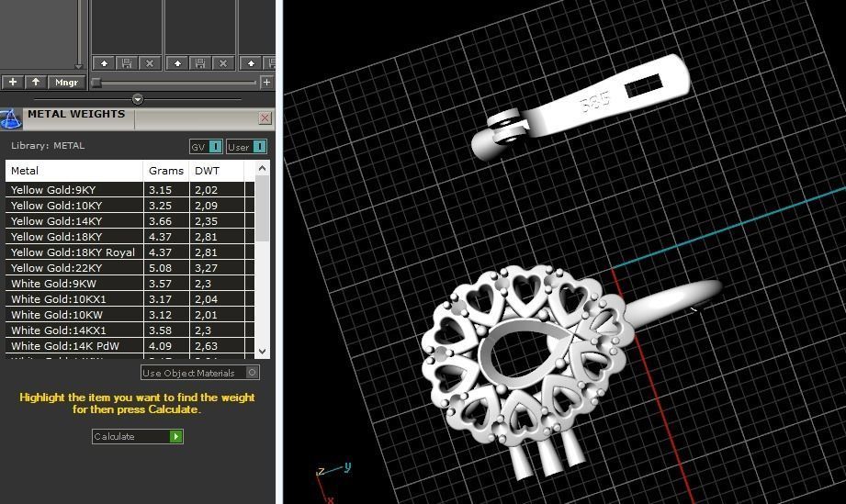Image resolution: width=846 pixels, height=504 pixels.
Task: Click the plus button right of slider
Action: point(266,82)
